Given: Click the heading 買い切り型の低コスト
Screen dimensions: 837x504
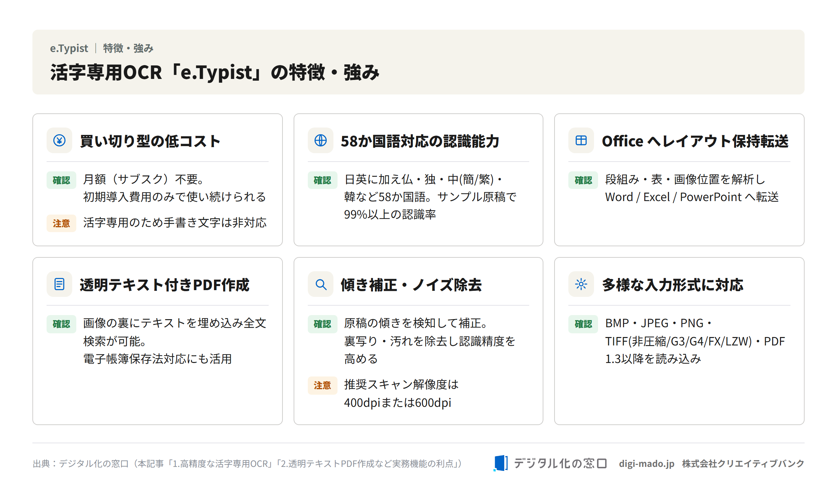Looking at the screenshot, I should (x=150, y=141).
